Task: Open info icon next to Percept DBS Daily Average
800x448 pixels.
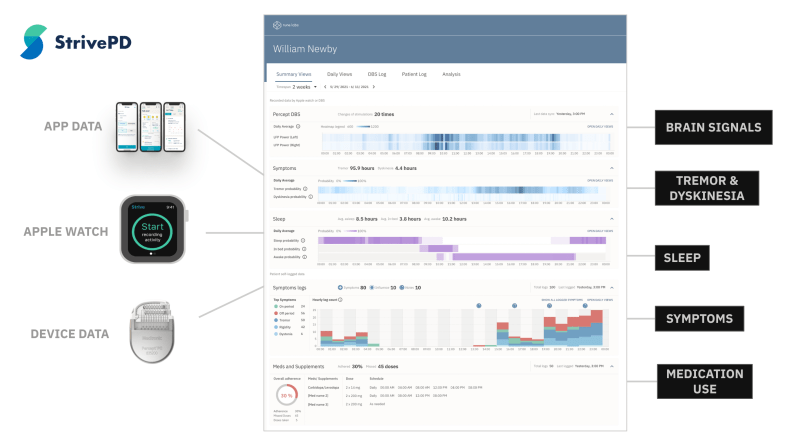Action: (x=298, y=127)
